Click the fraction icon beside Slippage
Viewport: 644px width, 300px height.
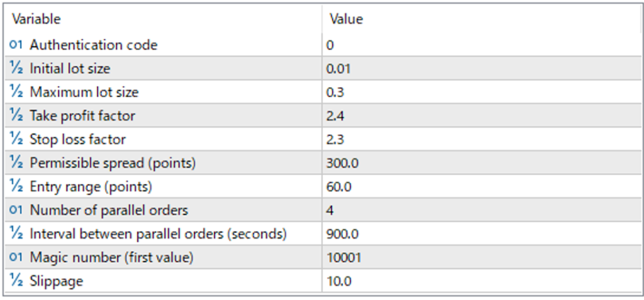click(x=16, y=281)
